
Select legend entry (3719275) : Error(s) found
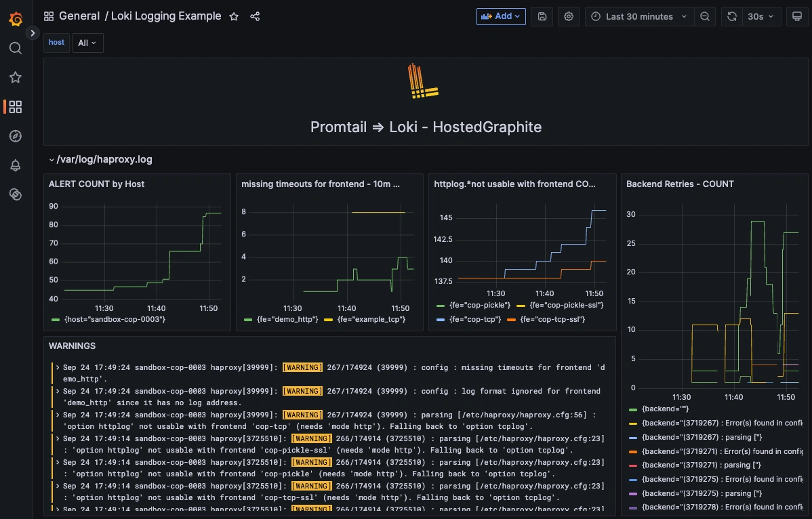723,479
